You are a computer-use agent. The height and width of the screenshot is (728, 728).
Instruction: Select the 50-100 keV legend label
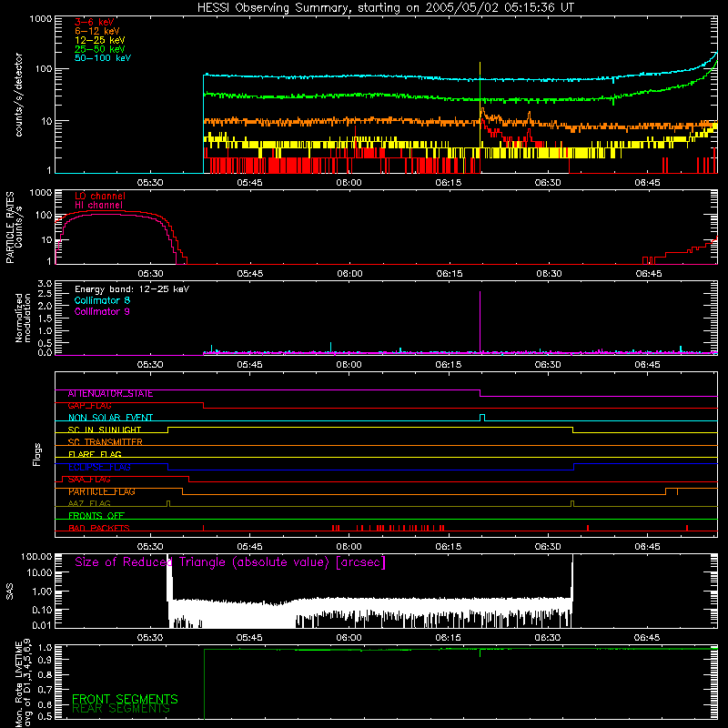103,58
